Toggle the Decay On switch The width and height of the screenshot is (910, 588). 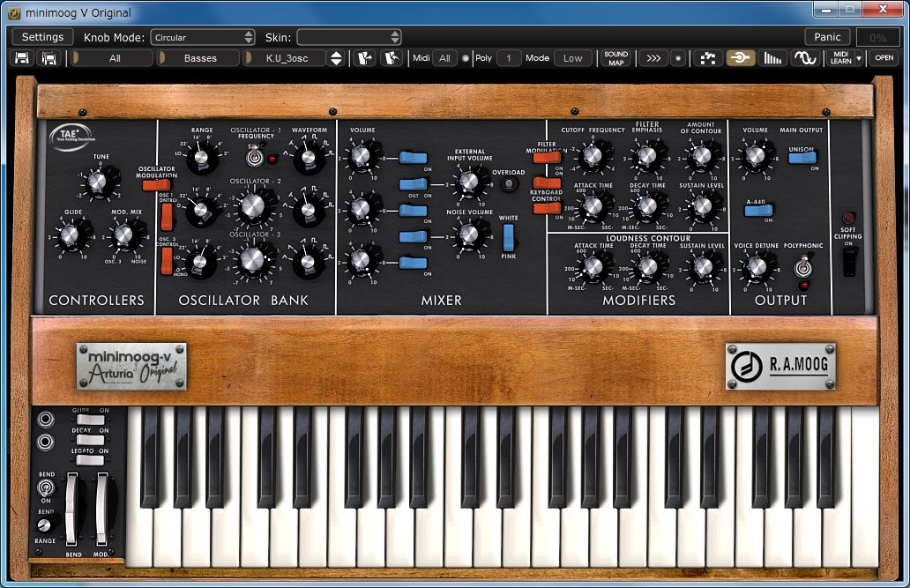[90, 440]
